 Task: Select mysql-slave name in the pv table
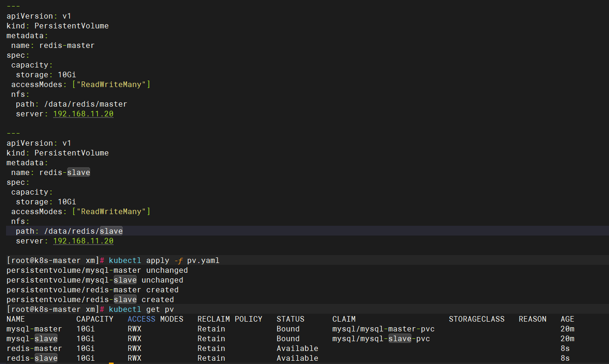point(32,338)
